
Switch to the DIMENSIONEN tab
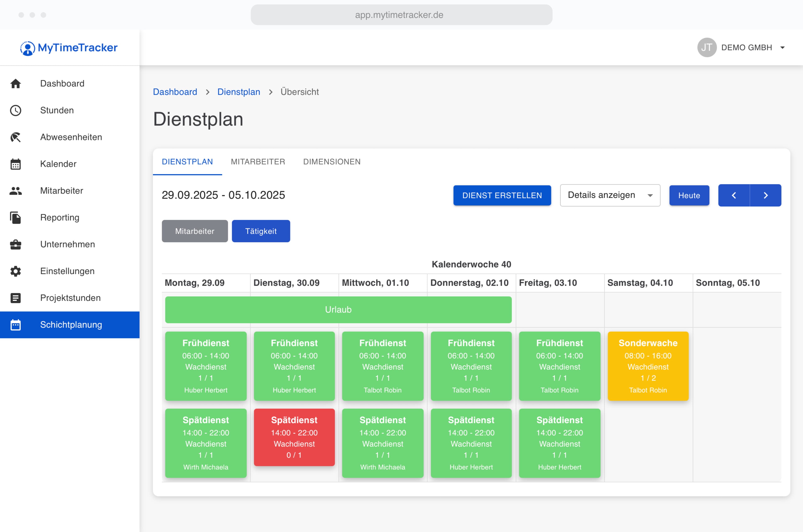(x=332, y=162)
